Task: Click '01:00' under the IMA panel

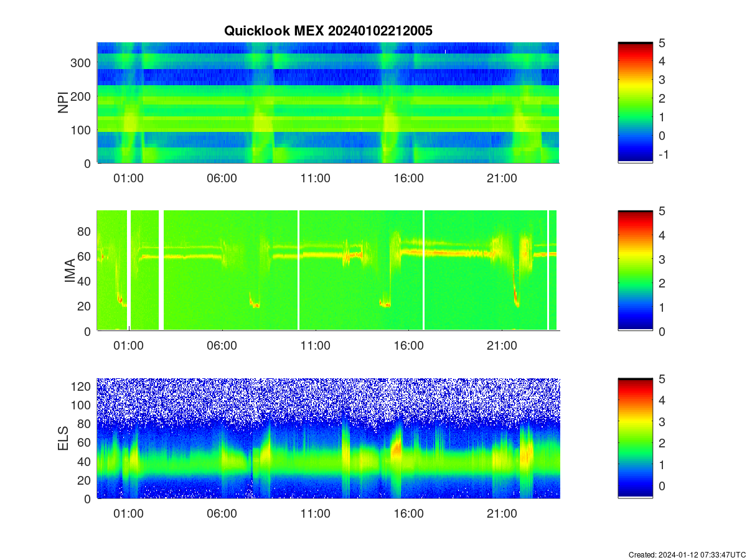Action: click(x=128, y=346)
